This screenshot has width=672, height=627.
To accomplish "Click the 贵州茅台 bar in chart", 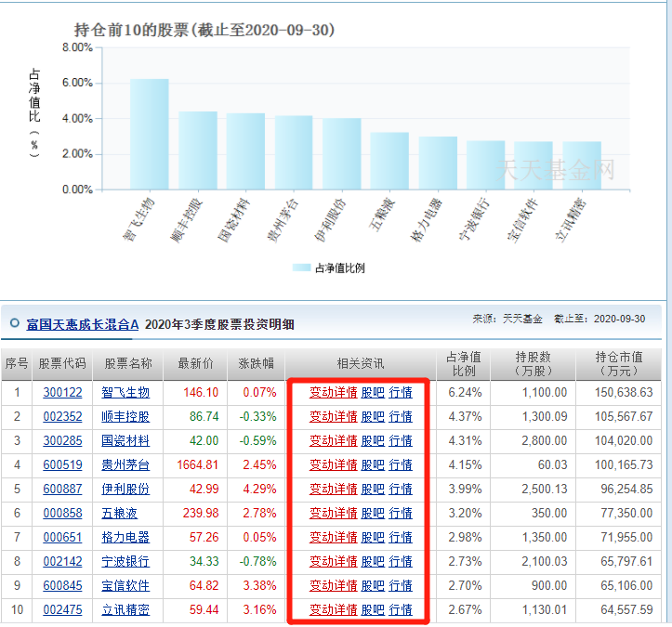I will coord(294,152).
